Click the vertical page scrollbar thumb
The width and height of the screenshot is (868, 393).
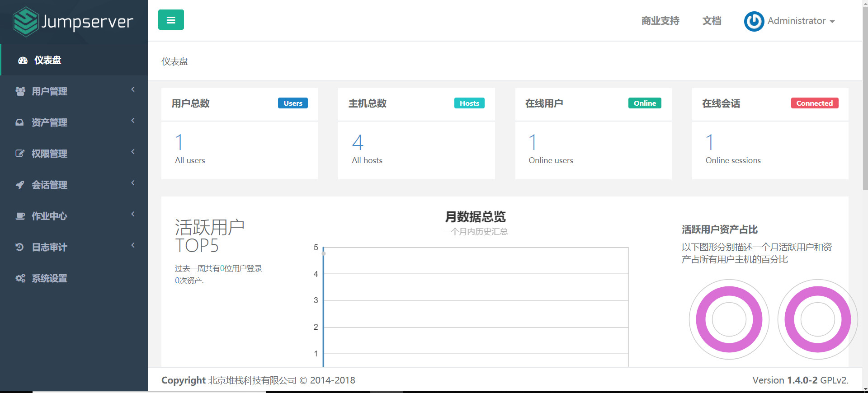[865, 98]
